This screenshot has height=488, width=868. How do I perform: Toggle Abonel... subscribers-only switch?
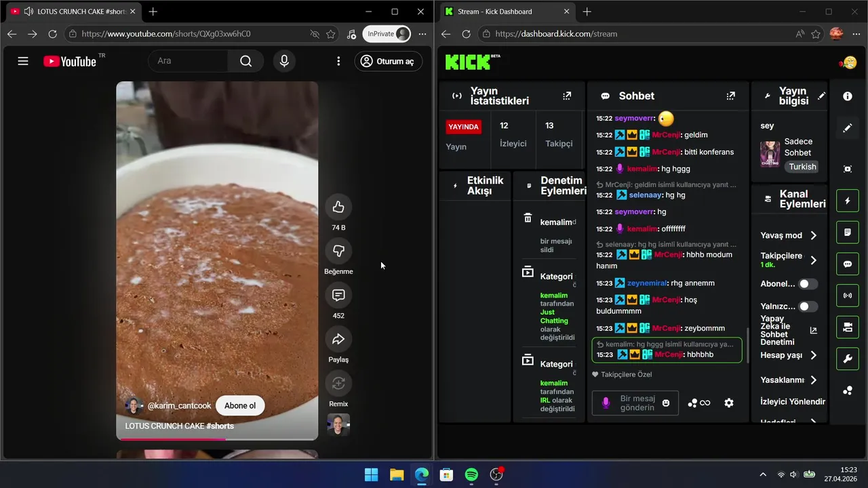tap(808, 284)
